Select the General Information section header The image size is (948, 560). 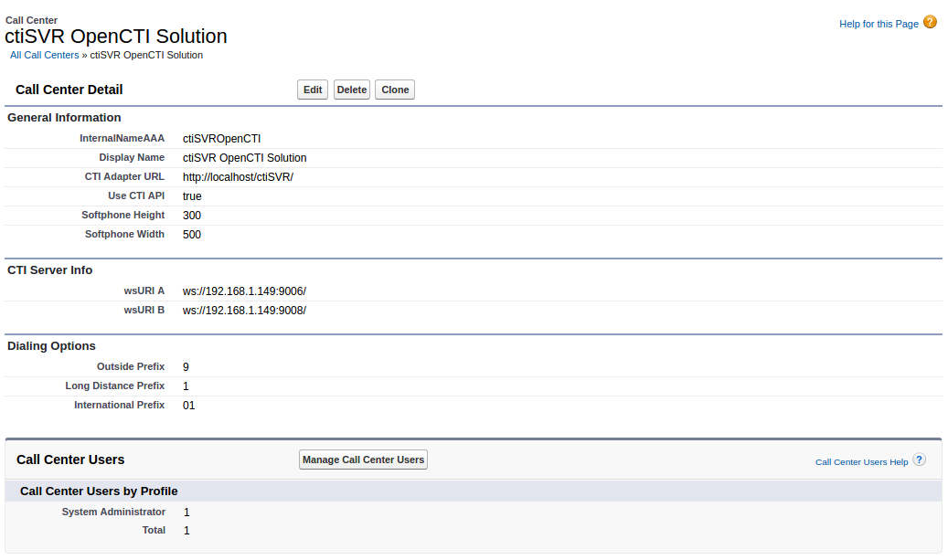[x=64, y=118]
